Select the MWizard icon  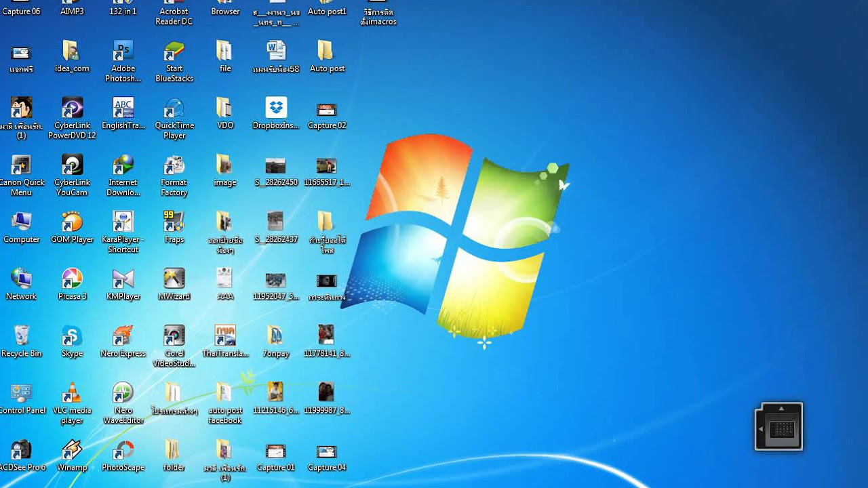pyautogui.click(x=174, y=279)
